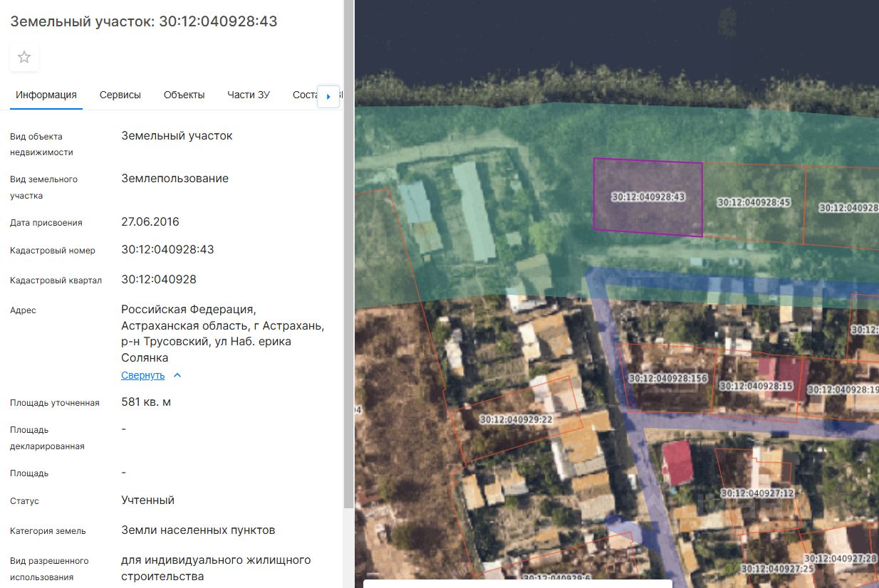Click the date value 27.06.2016
This screenshot has width=879, height=588.
click(150, 221)
